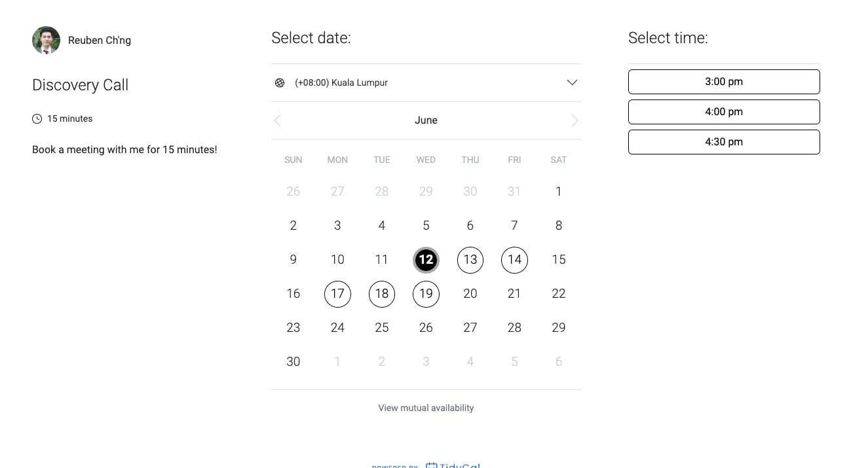Choose June 17 as the date

pyautogui.click(x=337, y=294)
